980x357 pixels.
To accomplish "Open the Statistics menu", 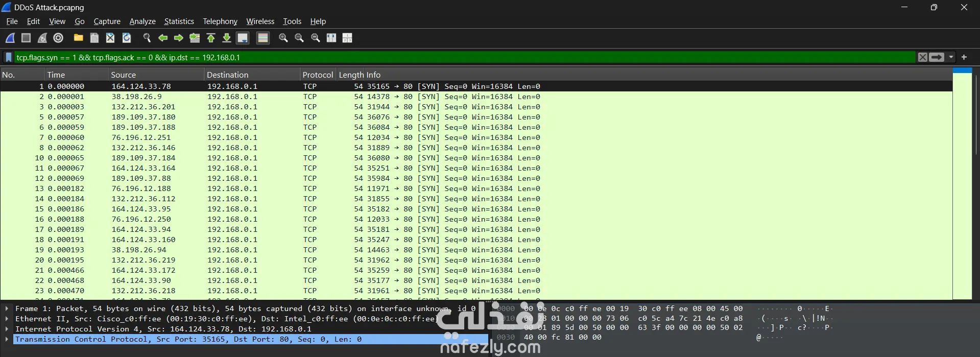I will pyautogui.click(x=179, y=21).
